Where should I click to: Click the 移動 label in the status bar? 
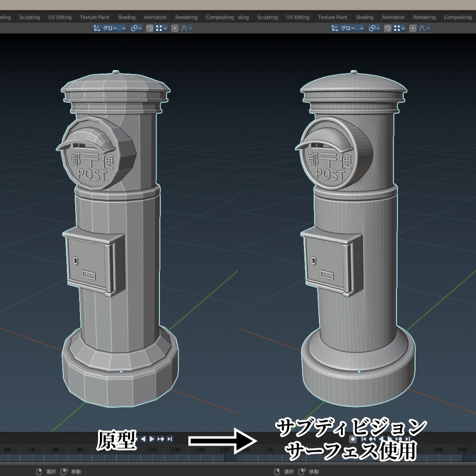pyautogui.click(x=77, y=471)
